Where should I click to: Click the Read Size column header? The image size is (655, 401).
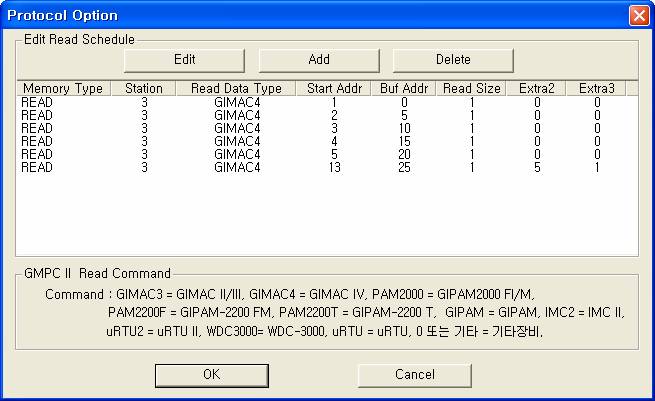coord(472,89)
